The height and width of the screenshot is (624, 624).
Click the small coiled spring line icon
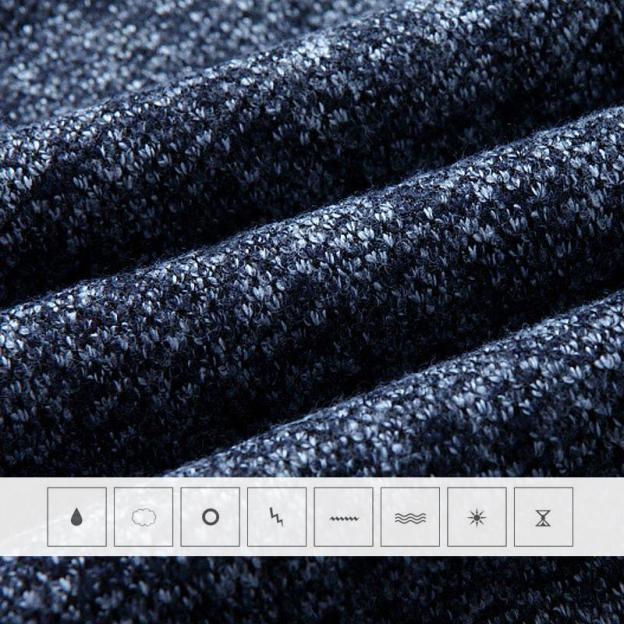tap(343, 518)
